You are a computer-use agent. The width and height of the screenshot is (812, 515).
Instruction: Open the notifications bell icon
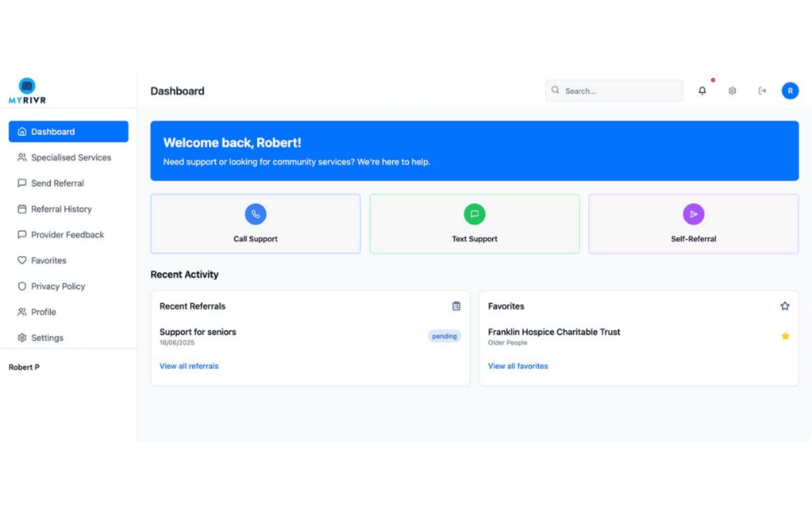702,91
